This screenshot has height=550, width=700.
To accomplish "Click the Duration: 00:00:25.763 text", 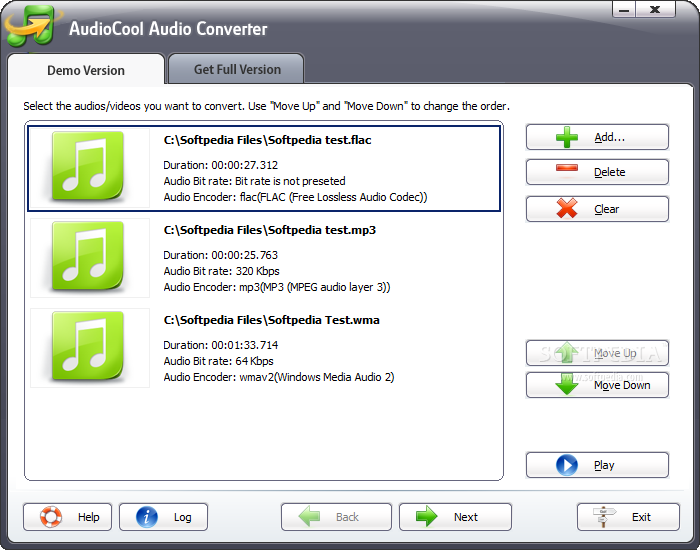I will click(x=221, y=255).
